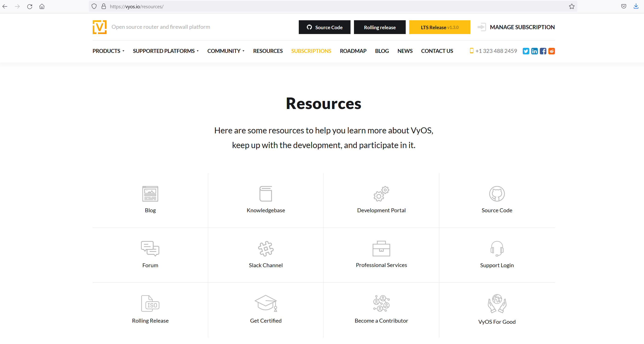The image size is (644, 344).
Task: Open the Slack Channel icon
Action: 265,249
